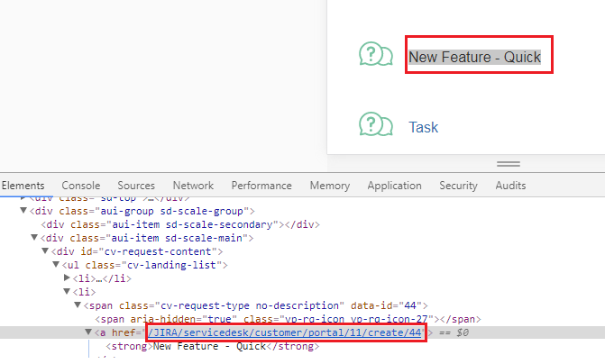Collapse the cv-landing-list ul node
605x364 pixels.
pyautogui.click(x=56, y=265)
